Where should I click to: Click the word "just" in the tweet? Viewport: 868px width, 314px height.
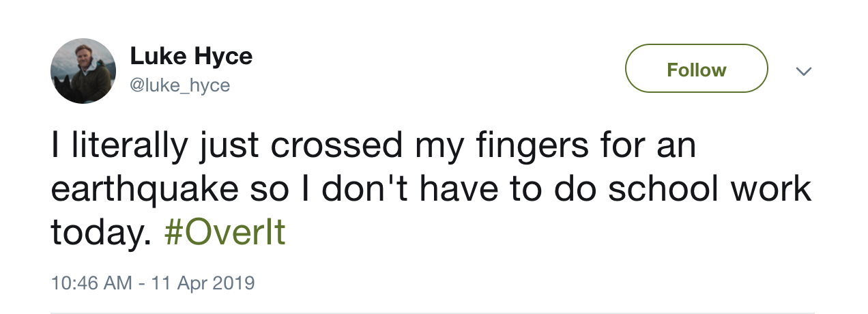pos(220,147)
